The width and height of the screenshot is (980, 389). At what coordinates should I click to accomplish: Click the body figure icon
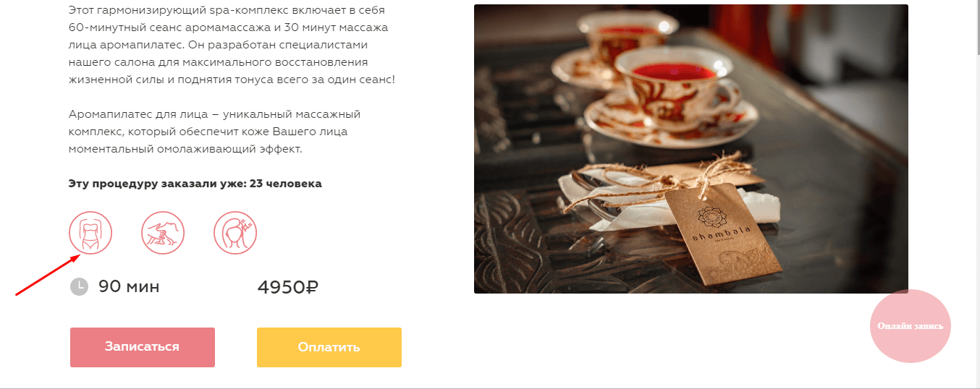tap(90, 233)
